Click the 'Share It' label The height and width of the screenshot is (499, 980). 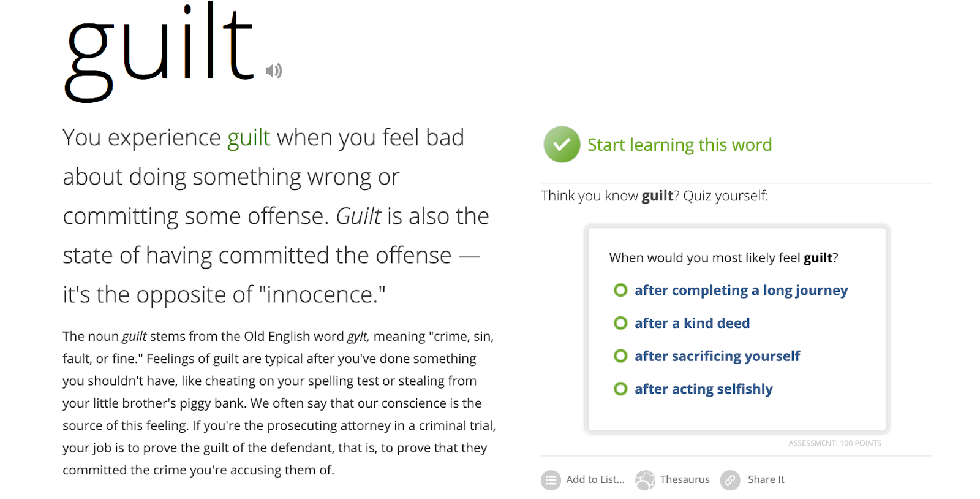766,479
